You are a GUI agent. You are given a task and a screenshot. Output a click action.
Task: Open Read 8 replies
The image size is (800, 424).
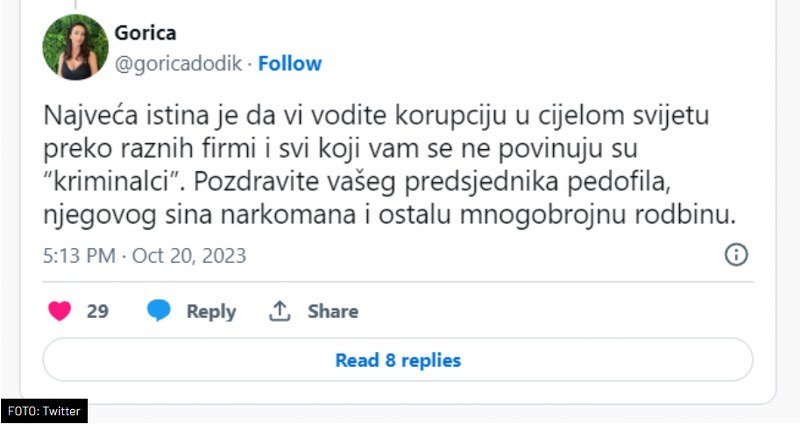398,360
